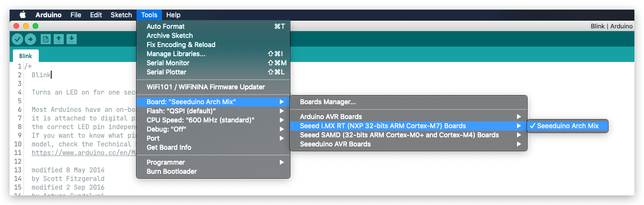Open the Serial Monitor
The image size is (644, 205).
point(213,63)
